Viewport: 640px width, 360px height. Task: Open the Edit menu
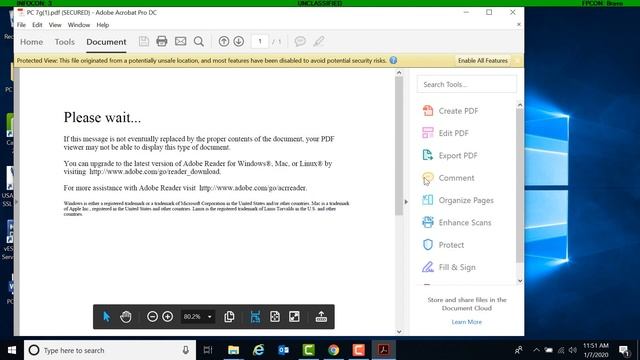(x=37, y=25)
